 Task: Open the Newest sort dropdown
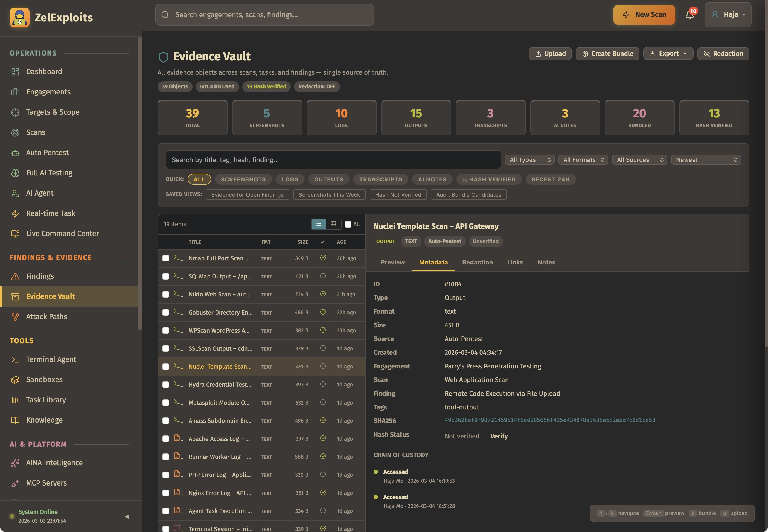706,160
